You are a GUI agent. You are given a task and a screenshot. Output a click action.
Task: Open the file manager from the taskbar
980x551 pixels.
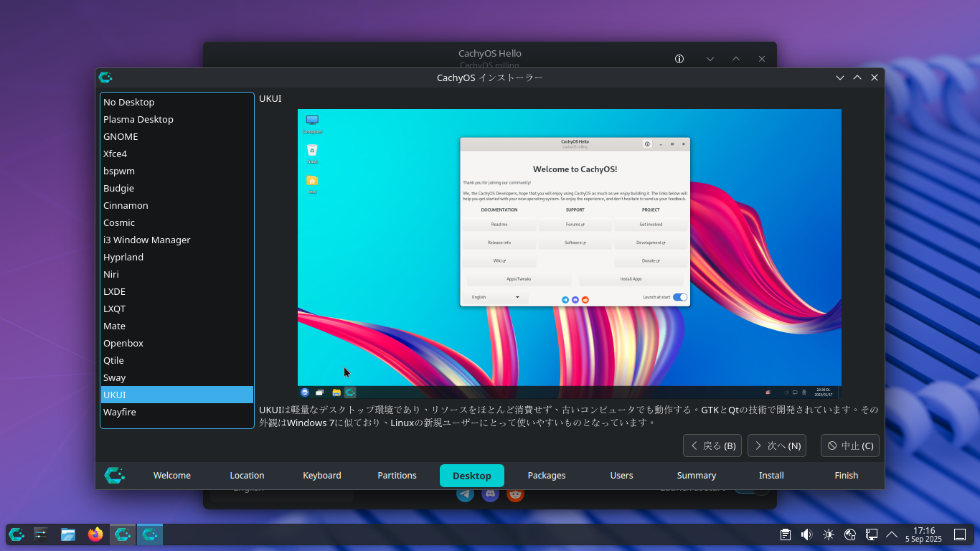pyautogui.click(x=68, y=534)
